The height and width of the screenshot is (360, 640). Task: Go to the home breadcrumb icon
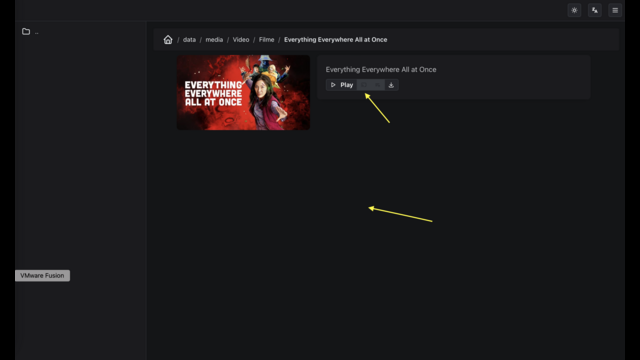click(x=168, y=40)
